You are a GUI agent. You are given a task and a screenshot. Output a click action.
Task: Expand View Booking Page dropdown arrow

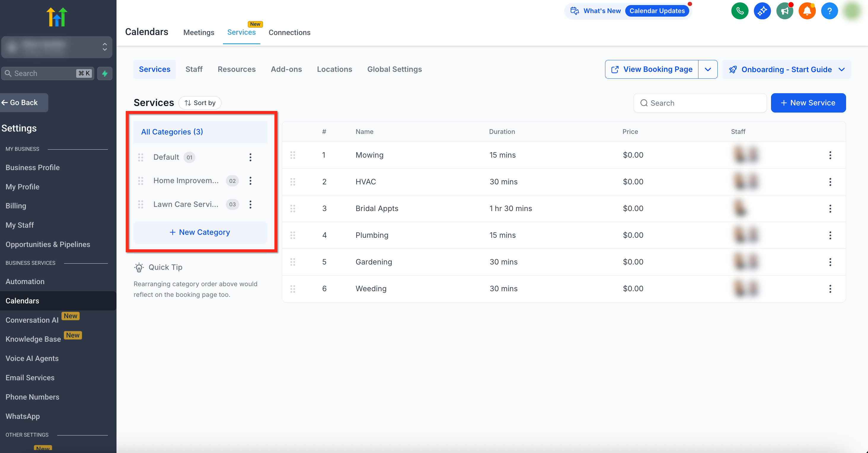[708, 69]
